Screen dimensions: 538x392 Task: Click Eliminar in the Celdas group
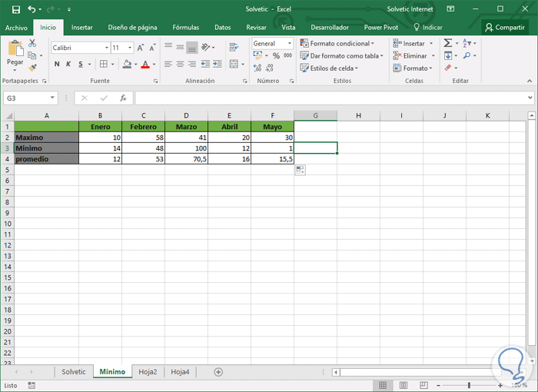coord(414,55)
